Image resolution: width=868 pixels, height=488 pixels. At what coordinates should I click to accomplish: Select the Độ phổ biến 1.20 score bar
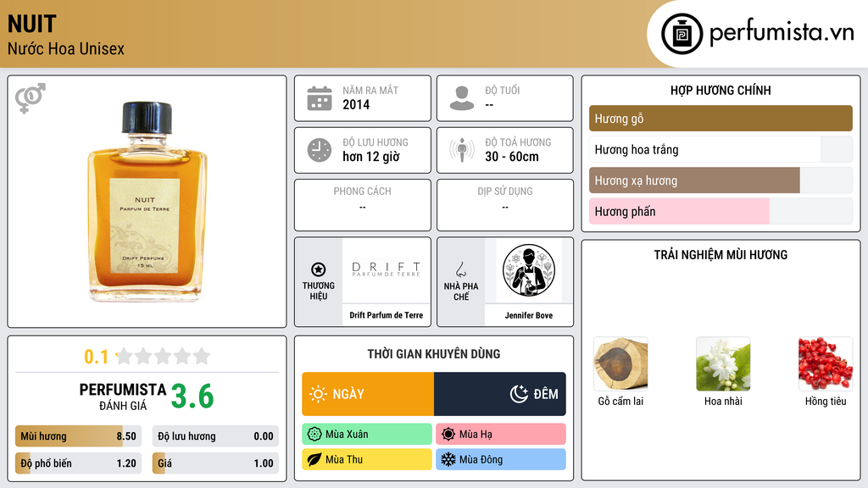pyautogui.click(x=78, y=463)
